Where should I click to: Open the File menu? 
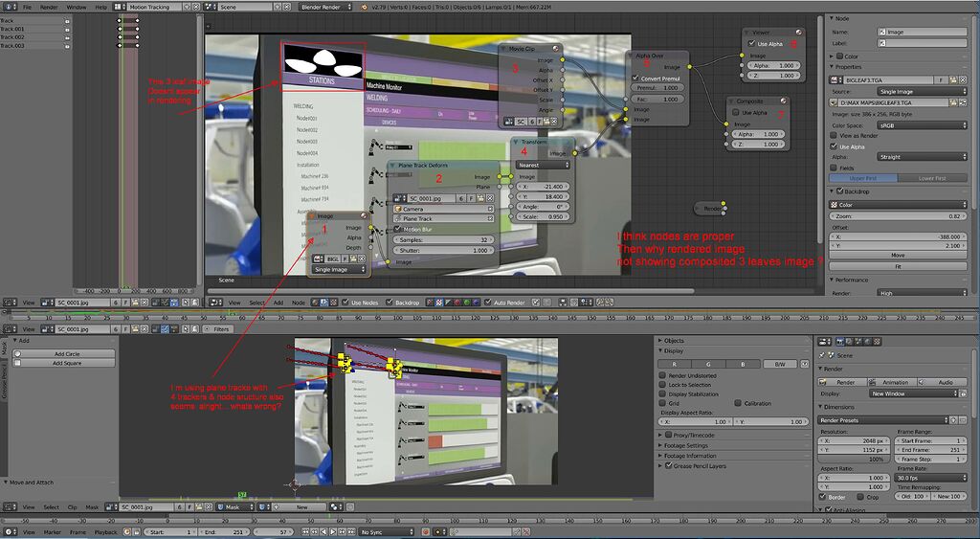click(x=27, y=7)
